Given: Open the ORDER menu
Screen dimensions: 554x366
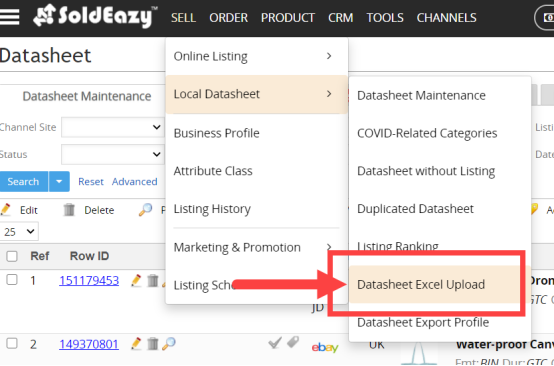Looking at the screenshot, I should [x=229, y=18].
